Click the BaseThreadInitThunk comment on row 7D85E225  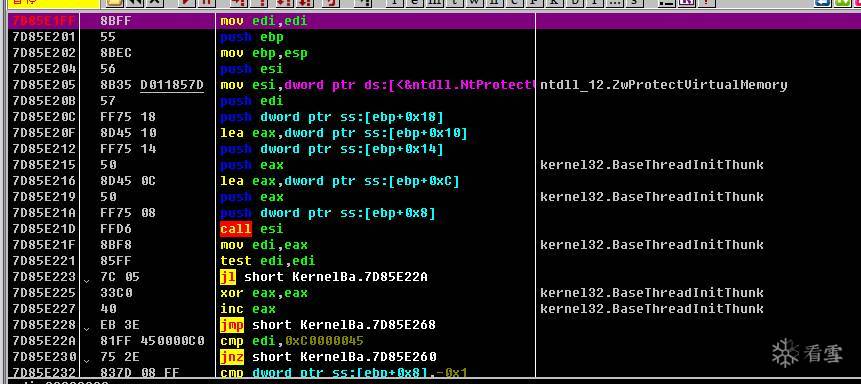click(651, 292)
